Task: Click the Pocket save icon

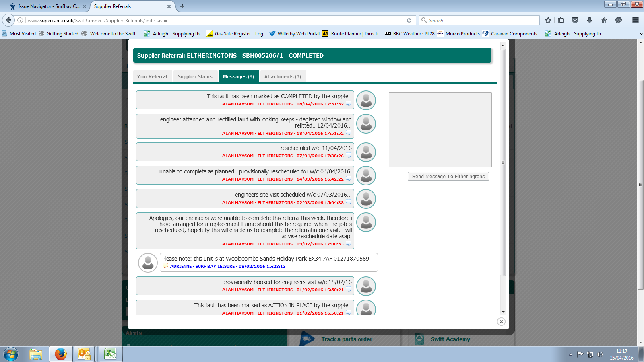Action: pos(575,20)
